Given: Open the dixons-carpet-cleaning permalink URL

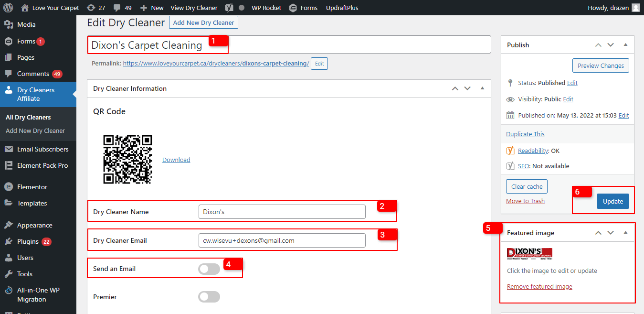Looking at the screenshot, I should (x=216, y=63).
